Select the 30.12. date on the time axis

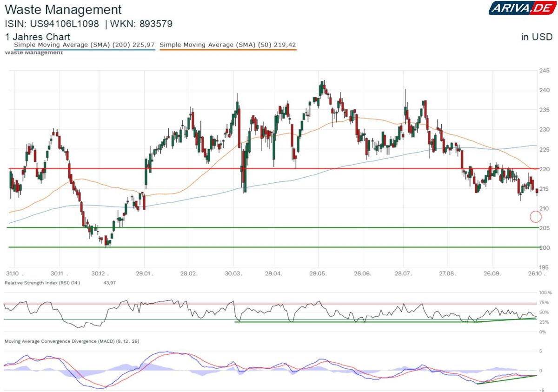click(x=100, y=274)
